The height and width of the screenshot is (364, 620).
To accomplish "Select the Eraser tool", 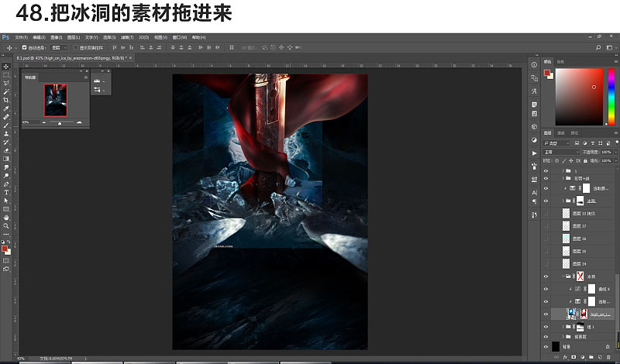I will (6, 150).
